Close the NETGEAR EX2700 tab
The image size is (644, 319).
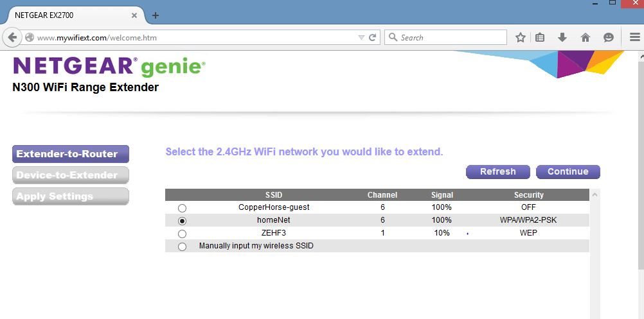point(134,15)
